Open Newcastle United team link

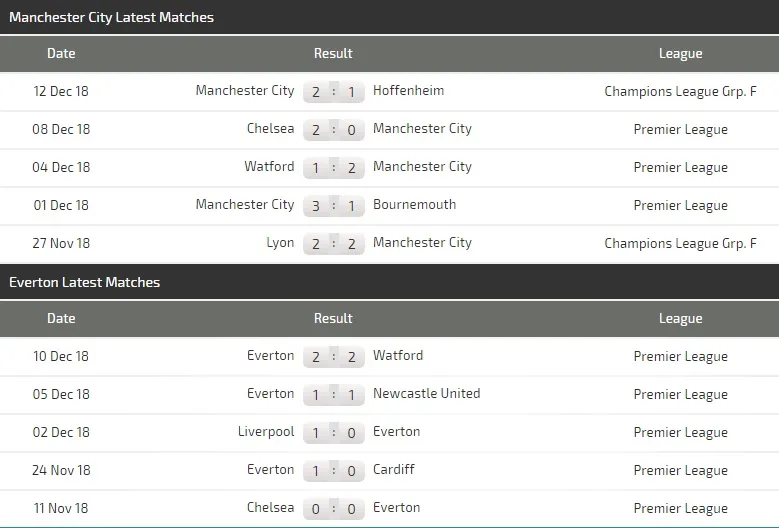[x=426, y=394]
